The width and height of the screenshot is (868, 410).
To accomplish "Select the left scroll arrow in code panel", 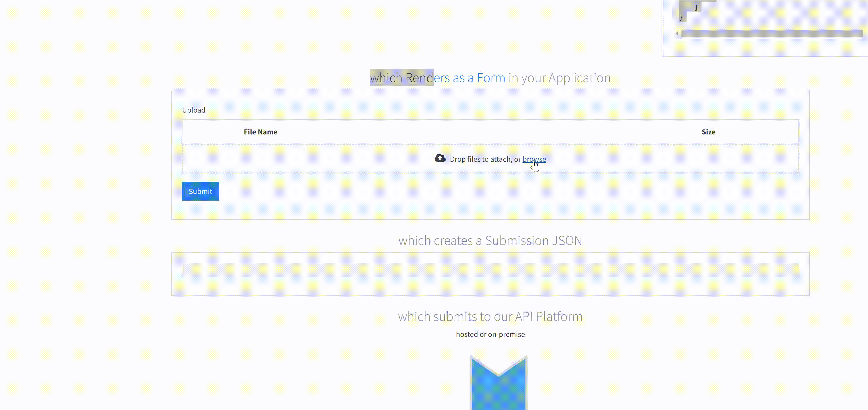I will point(677,33).
